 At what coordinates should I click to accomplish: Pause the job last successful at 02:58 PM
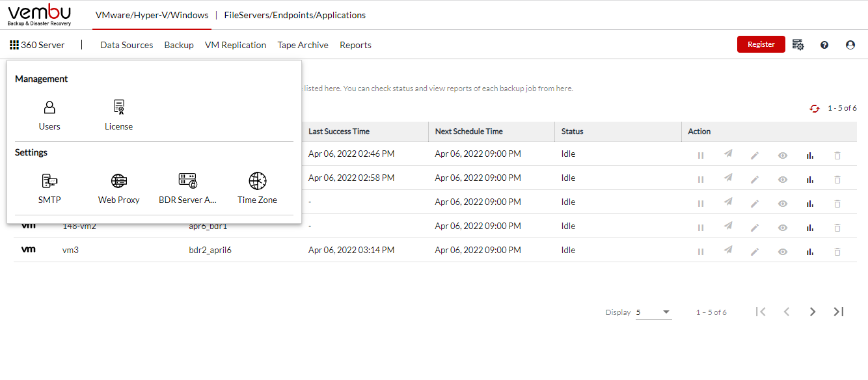click(x=701, y=179)
